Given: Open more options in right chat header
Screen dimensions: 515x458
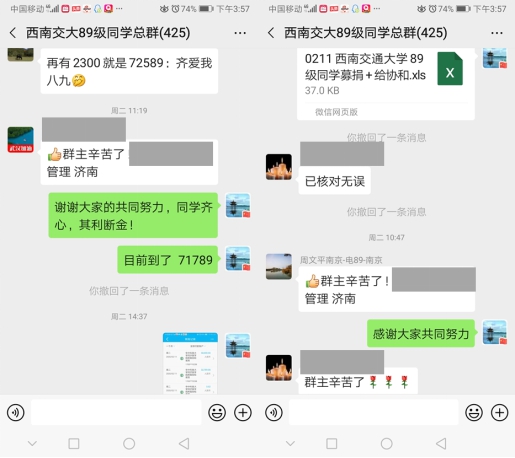Looking at the screenshot, I should pos(497,33).
